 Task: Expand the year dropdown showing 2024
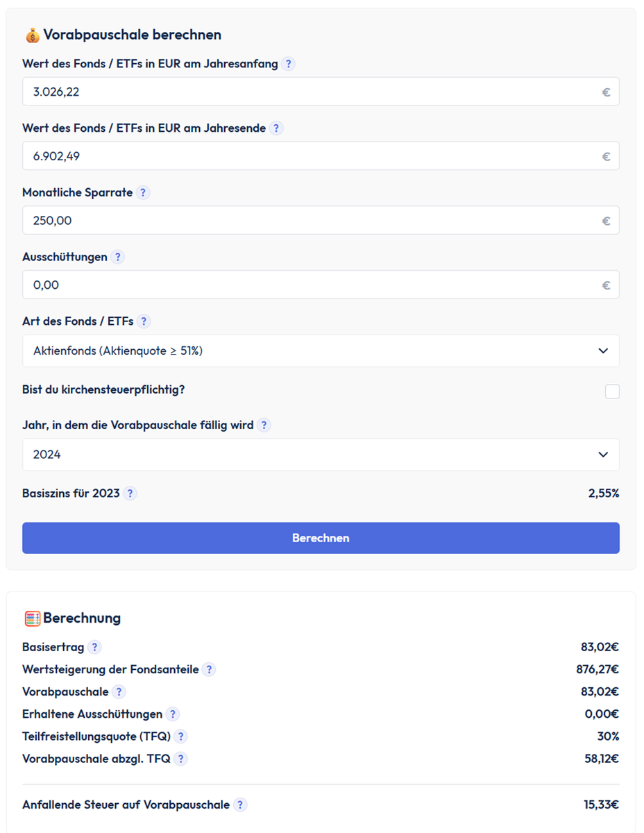point(321,455)
